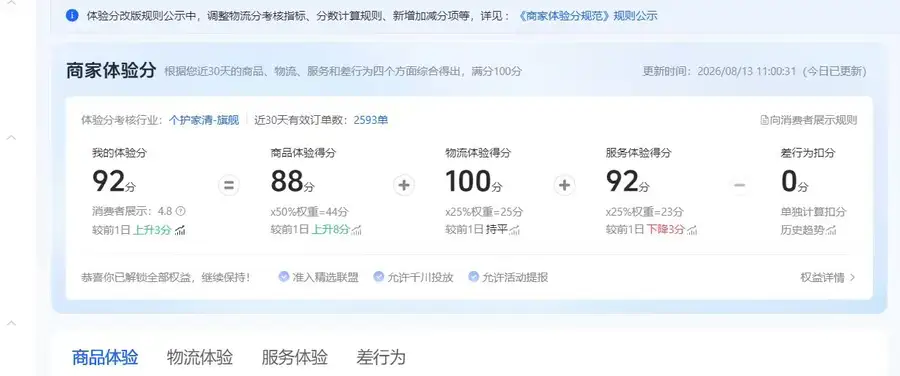The image size is (900, 376).
Task: Collapse the bottom-left sidebar chevron arrow
Action: pyautogui.click(x=11, y=324)
